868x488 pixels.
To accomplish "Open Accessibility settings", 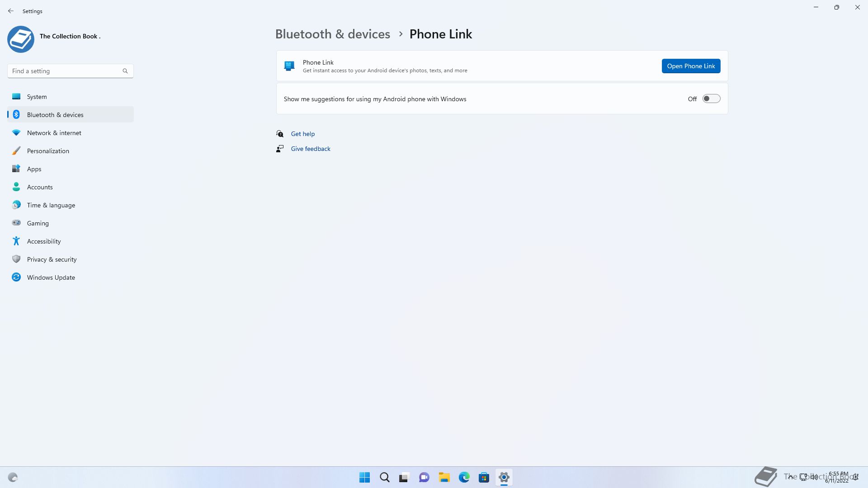I will tap(43, 241).
